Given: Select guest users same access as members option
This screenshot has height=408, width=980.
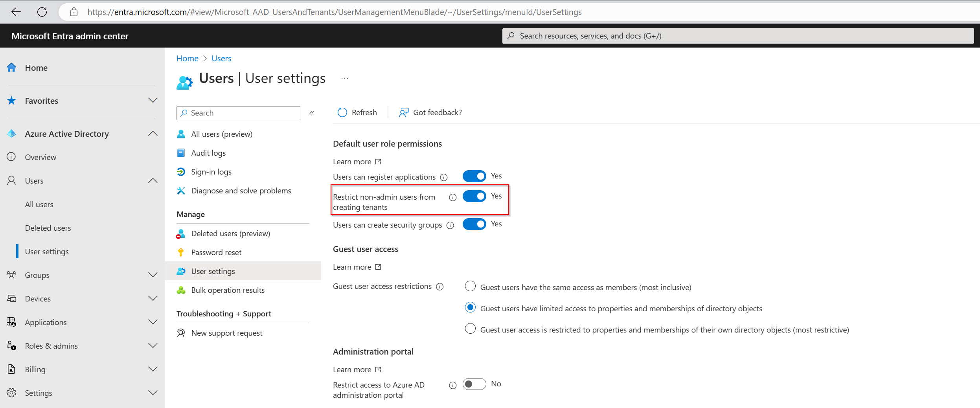Looking at the screenshot, I should [470, 286].
